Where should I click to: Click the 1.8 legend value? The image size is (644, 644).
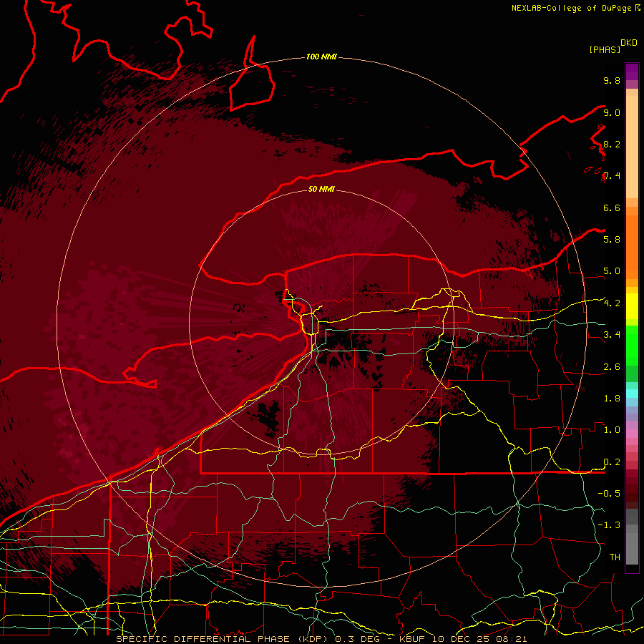pyautogui.click(x=612, y=399)
